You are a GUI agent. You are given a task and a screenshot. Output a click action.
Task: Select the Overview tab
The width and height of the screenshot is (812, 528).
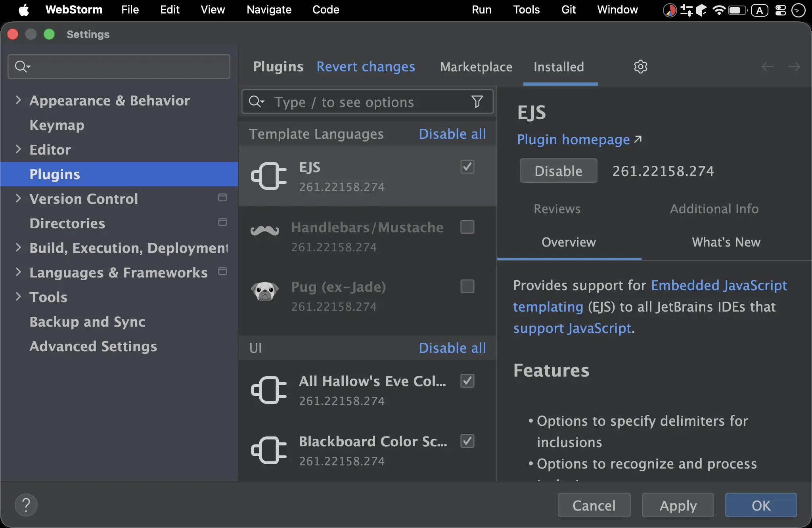point(569,242)
